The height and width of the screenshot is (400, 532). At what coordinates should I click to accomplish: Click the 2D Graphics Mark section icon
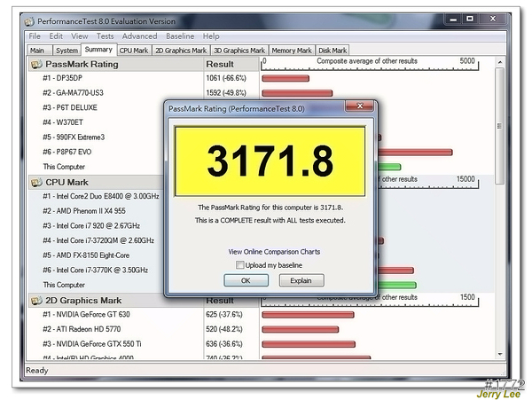pos(36,301)
